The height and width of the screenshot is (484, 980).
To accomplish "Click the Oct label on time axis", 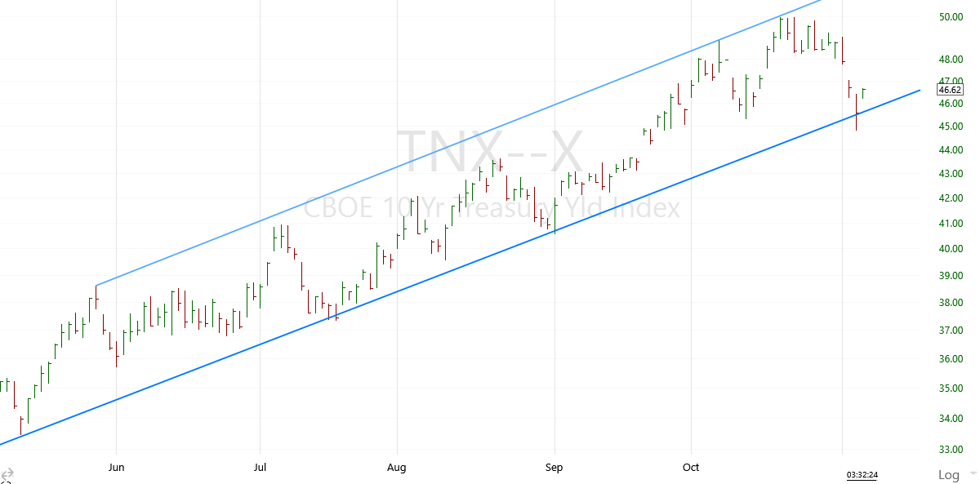I will 691,468.
